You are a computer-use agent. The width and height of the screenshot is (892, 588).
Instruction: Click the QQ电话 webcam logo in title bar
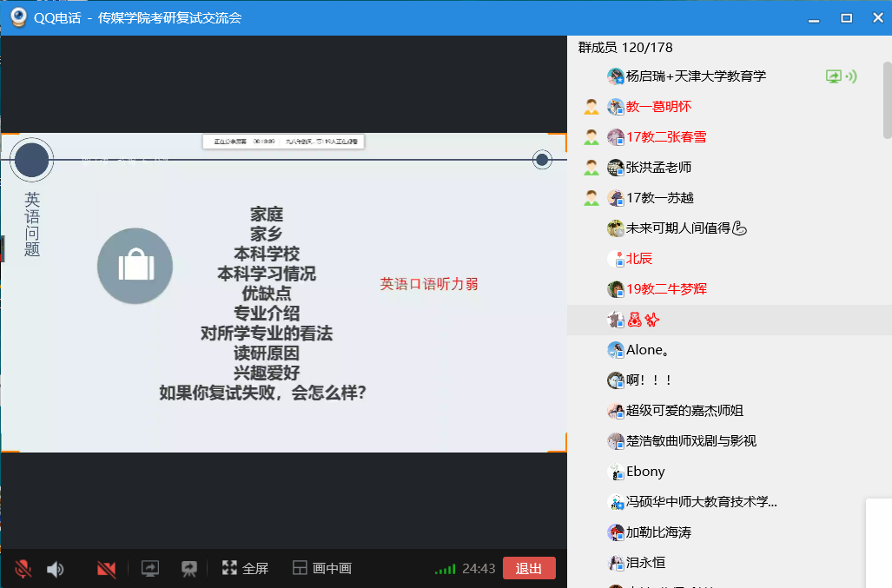coord(18,17)
